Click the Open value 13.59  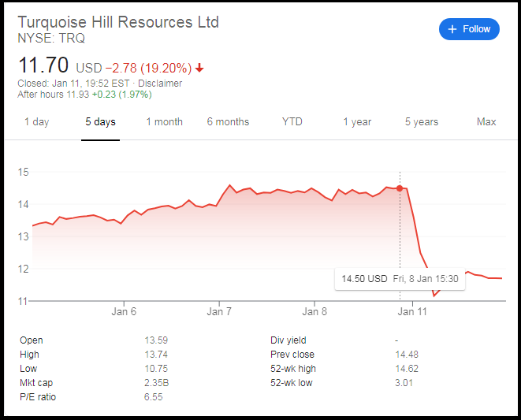coord(156,340)
